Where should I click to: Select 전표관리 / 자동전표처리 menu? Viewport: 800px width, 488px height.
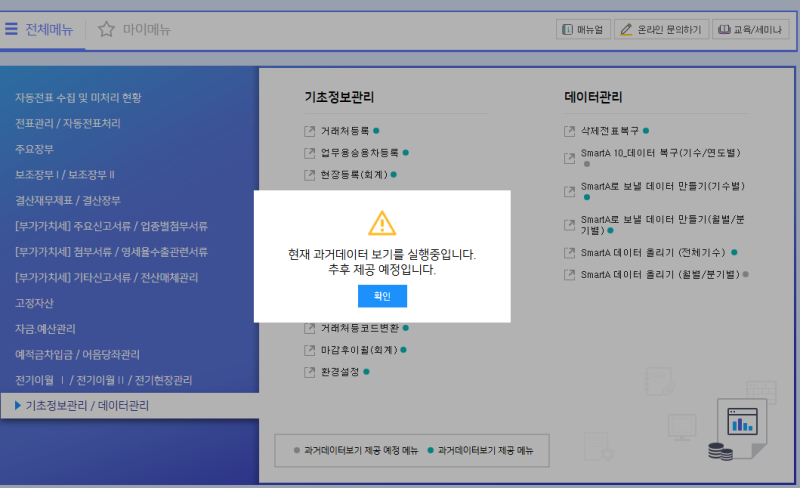pos(68,124)
